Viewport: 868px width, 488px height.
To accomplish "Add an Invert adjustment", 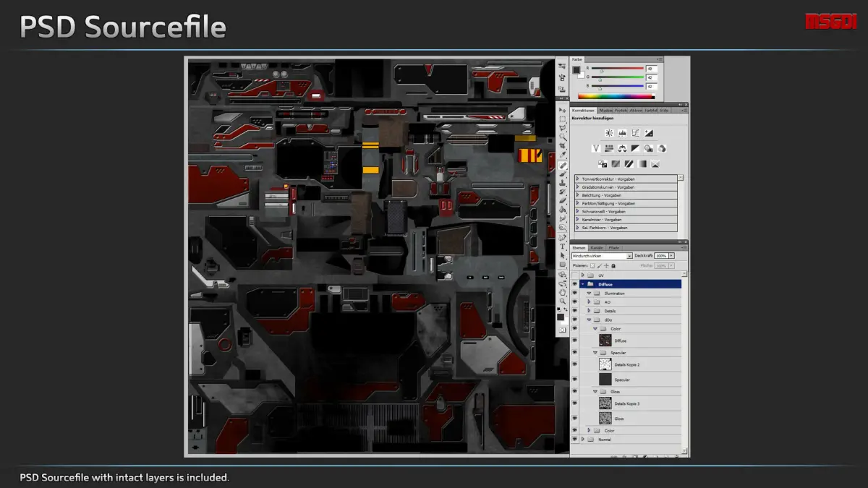I will pyautogui.click(x=603, y=164).
